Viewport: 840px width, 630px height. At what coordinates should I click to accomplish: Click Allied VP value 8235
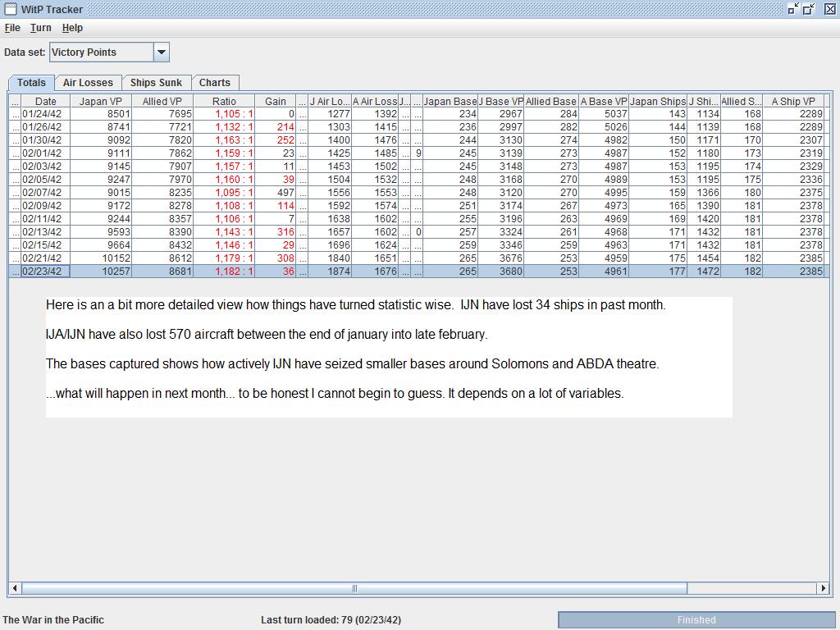pos(162,192)
